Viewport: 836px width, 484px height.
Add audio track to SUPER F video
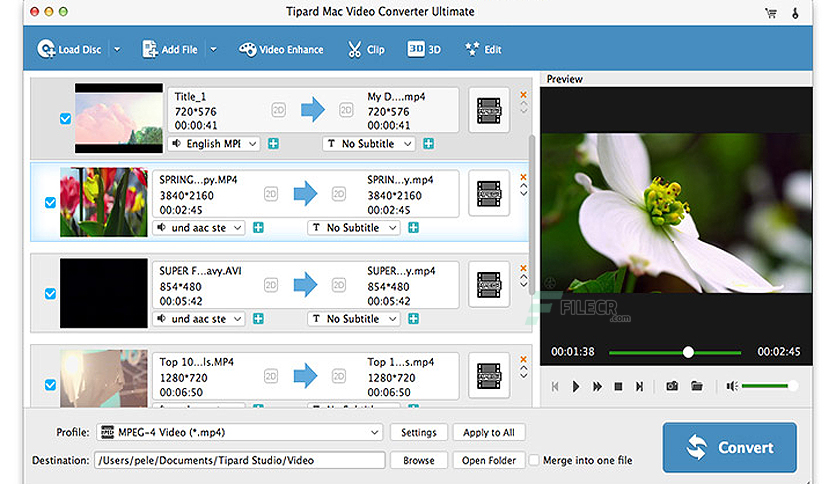click(x=259, y=319)
